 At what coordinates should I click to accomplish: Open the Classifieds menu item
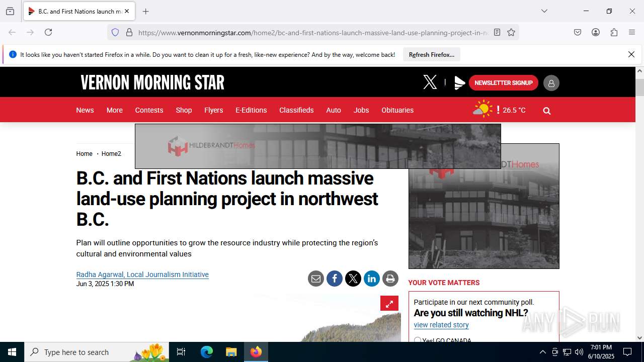[296, 110]
